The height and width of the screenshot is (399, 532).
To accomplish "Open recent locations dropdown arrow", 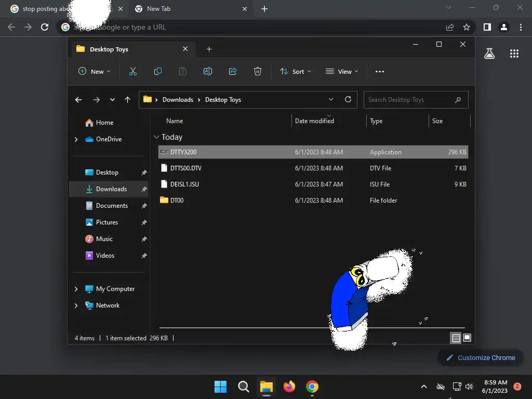I will pos(112,100).
